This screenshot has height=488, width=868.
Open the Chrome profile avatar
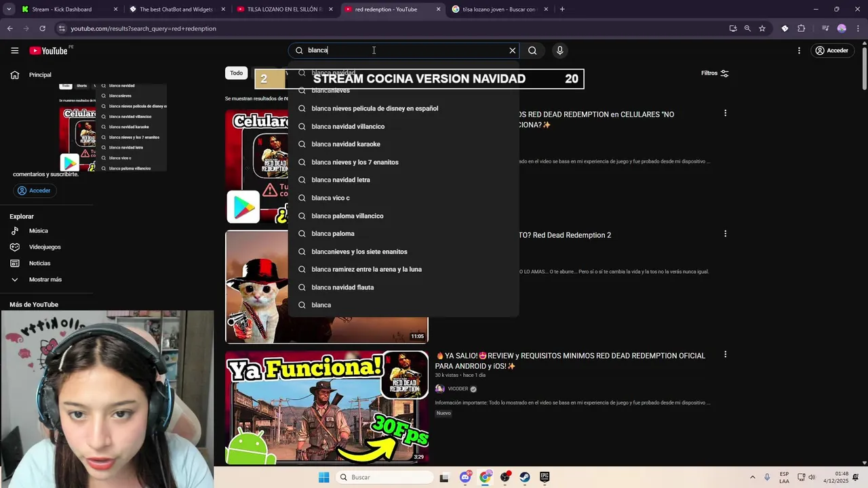[x=842, y=28]
